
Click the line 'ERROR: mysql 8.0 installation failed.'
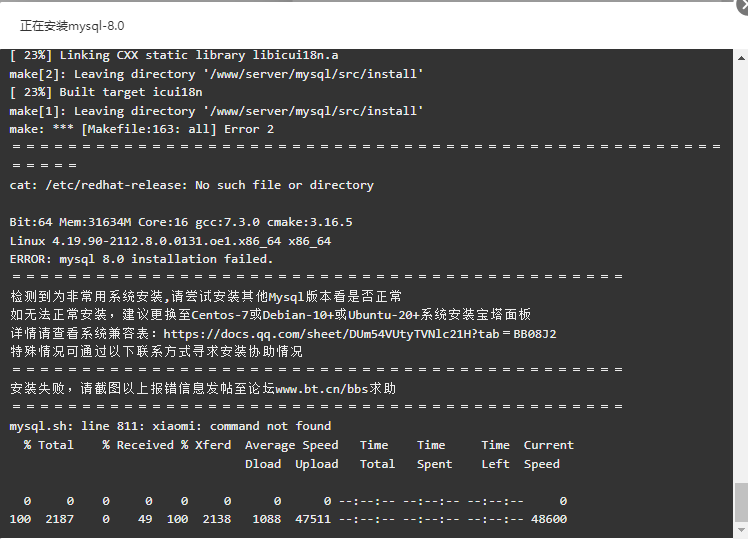coord(141,259)
